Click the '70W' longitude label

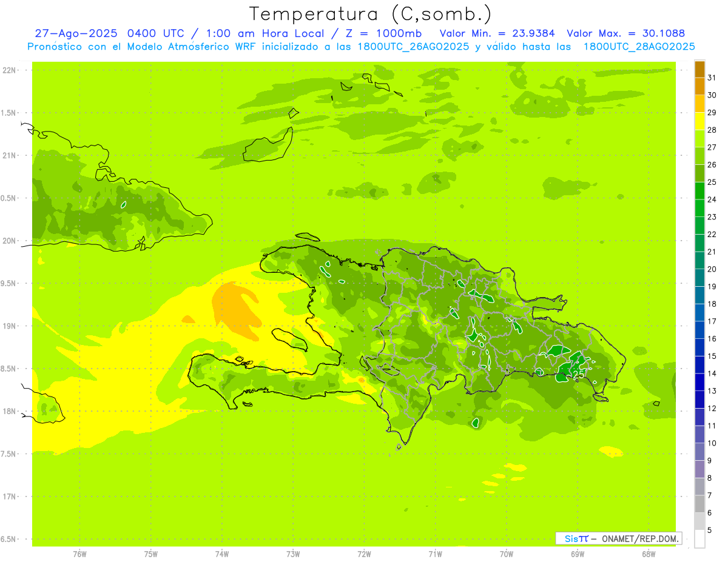tap(507, 554)
